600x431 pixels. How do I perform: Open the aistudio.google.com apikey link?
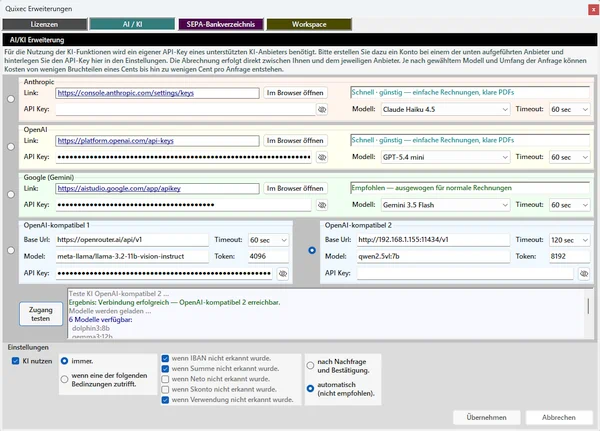point(119,189)
